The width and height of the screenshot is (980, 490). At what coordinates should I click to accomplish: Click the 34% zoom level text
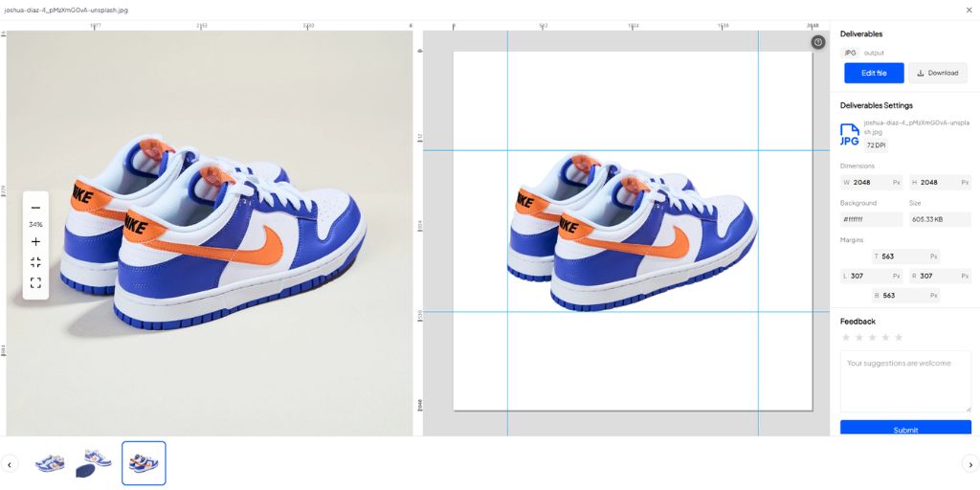coord(35,224)
